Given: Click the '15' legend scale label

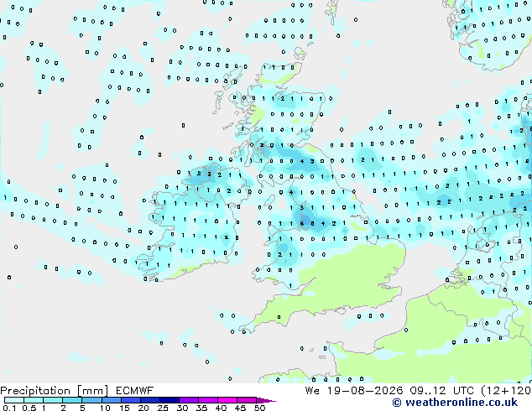Looking at the screenshot, I should pos(124,408).
